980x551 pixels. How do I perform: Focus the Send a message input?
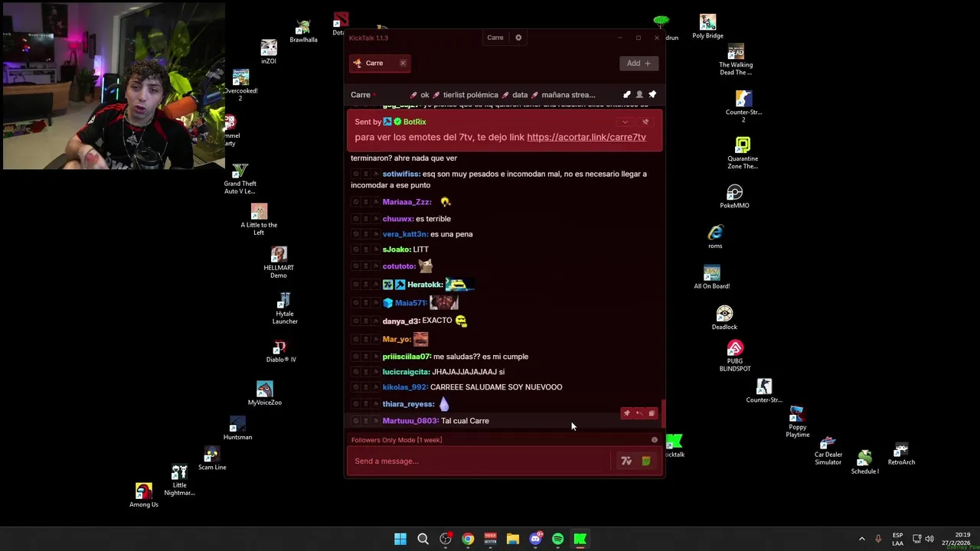[481, 461]
